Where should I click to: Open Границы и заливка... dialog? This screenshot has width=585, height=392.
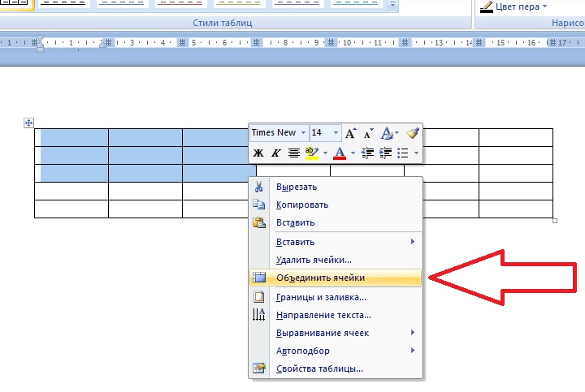336,297
